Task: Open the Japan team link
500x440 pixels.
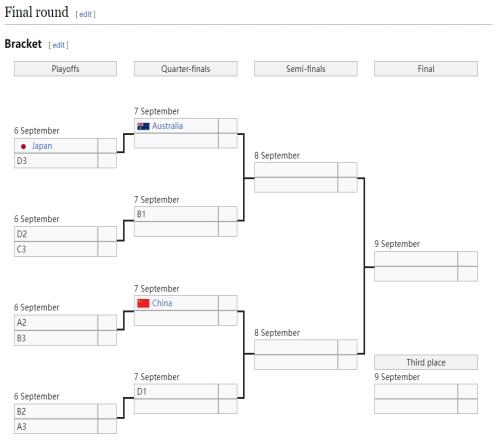Action: click(x=42, y=146)
